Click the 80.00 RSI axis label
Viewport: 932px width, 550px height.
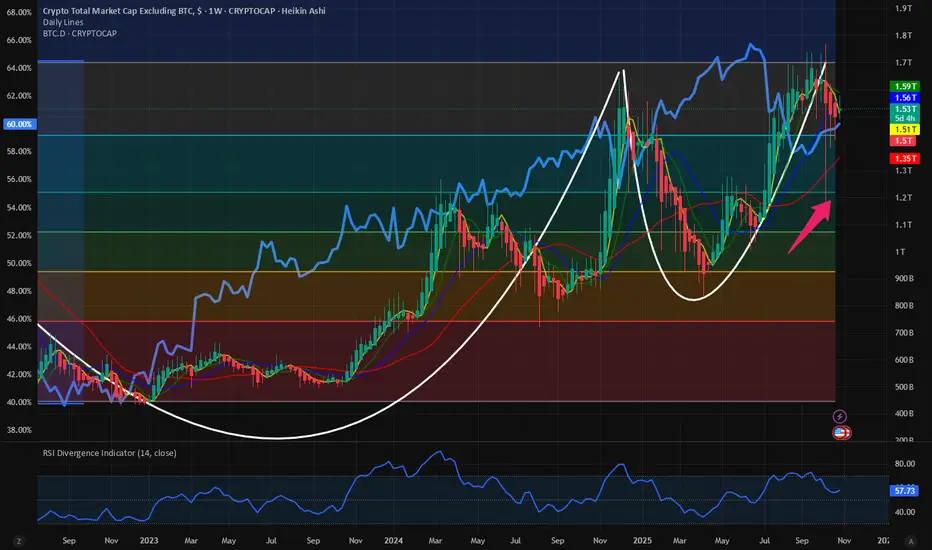(x=905, y=464)
